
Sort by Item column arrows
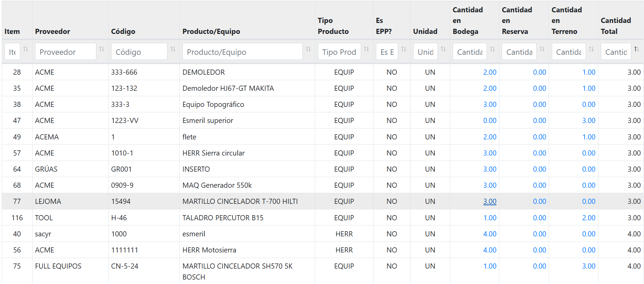[26, 49]
